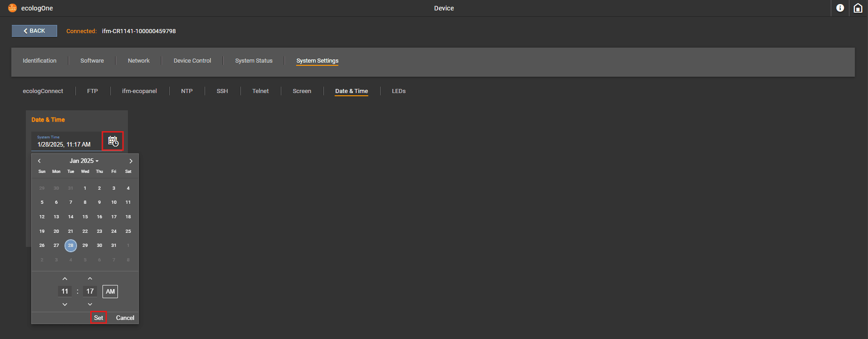Viewport: 868px width, 339px height.
Task: Decrease the hour with down arrow
Action: [65, 304]
